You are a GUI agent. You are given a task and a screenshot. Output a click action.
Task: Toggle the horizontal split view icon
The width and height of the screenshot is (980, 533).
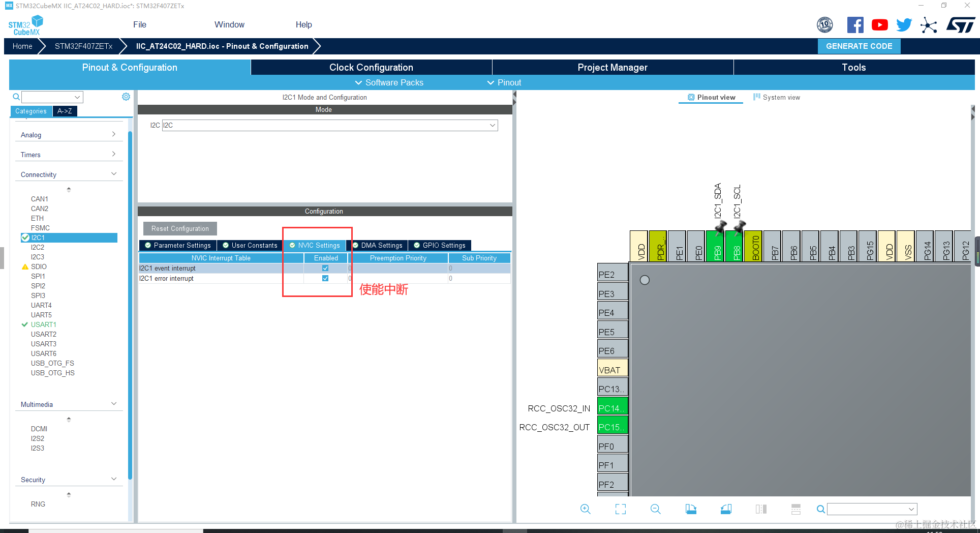coord(796,509)
